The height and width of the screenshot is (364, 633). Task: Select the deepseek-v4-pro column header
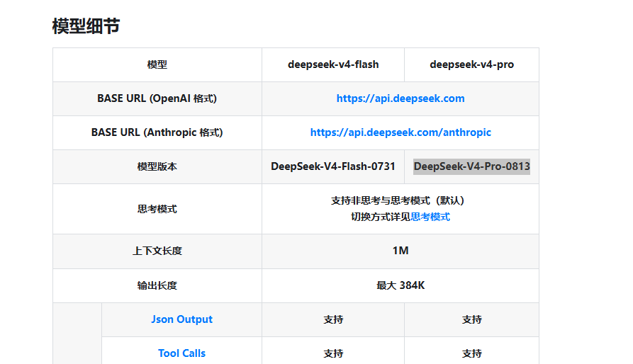pos(471,64)
